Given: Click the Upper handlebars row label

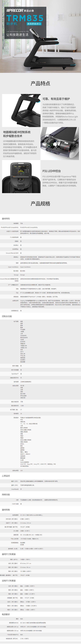Looking at the screenshot, I should (13, 267).
